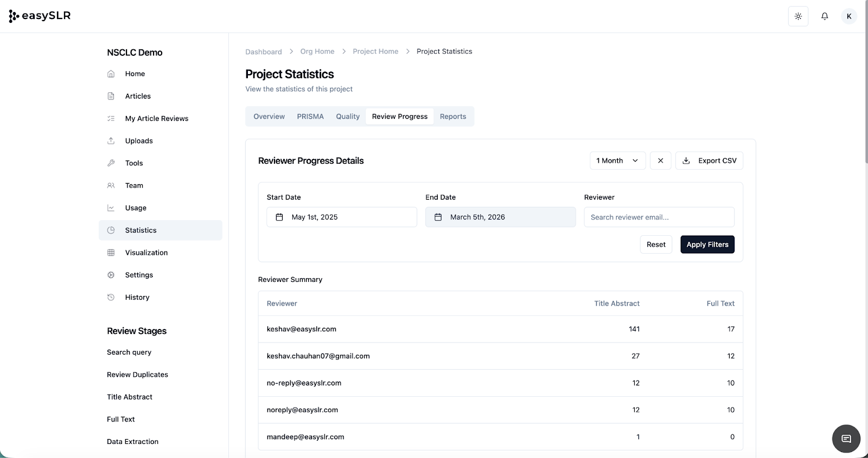Open the 1 Month range dropdown
Viewport: 868px width, 458px height.
point(617,160)
